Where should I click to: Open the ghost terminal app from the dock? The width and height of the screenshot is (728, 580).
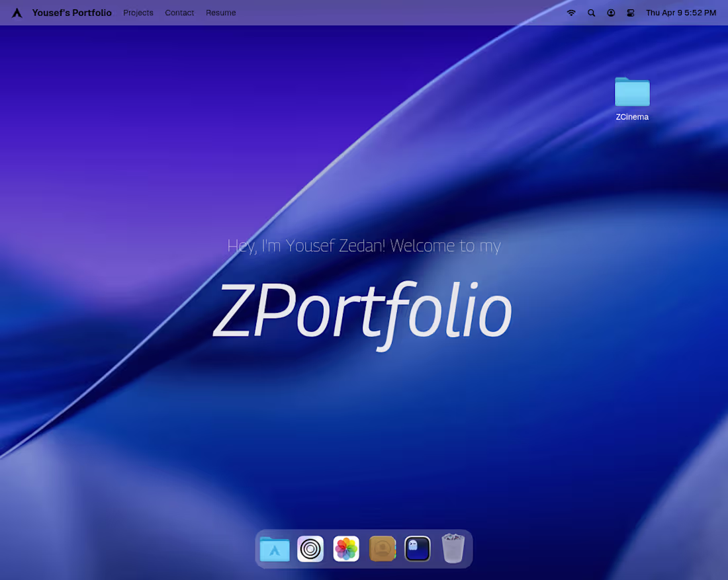[418, 549]
